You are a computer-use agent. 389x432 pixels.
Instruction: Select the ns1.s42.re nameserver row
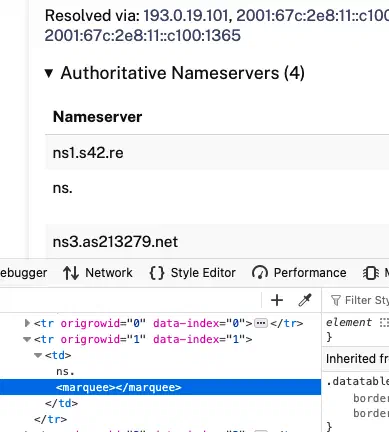[x=217, y=153]
